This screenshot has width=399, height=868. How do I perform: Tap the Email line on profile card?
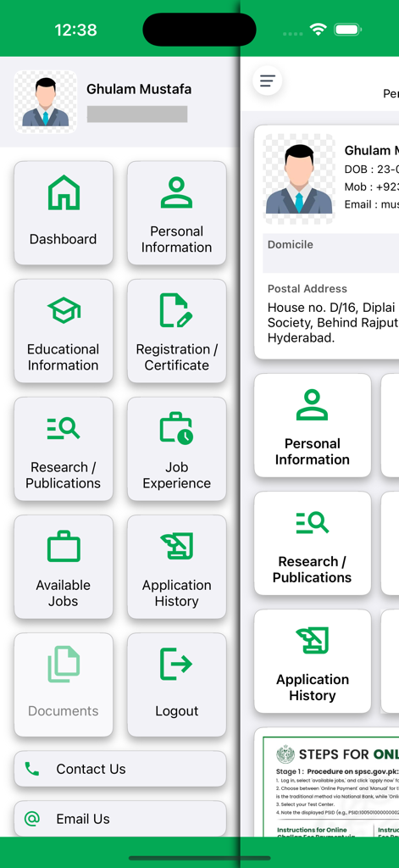pos(371,204)
